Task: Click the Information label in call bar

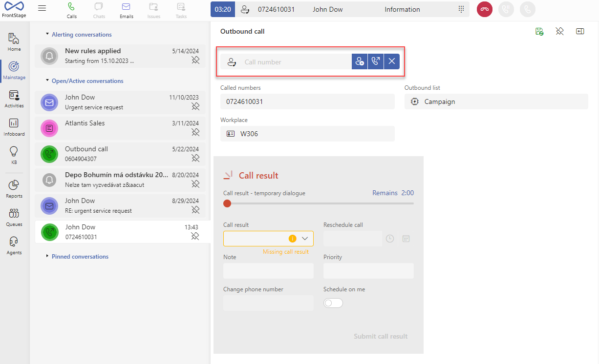Action: tap(402, 9)
